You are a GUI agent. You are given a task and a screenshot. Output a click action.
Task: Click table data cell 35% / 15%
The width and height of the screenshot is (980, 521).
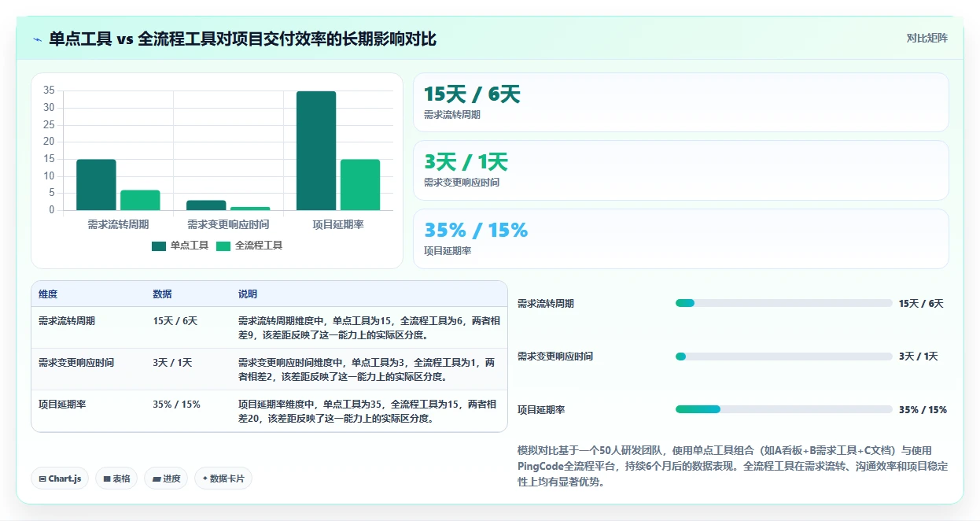(176, 405)
